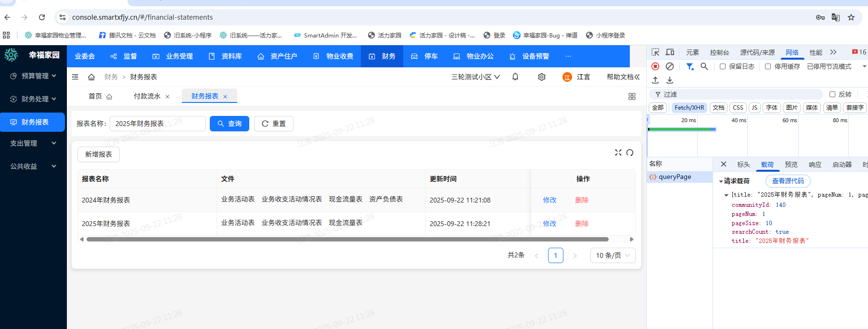Viewport: 868px width, 329px height.
Task: Refresh the table with the reload icon
Action: click(x=630, y=152)
